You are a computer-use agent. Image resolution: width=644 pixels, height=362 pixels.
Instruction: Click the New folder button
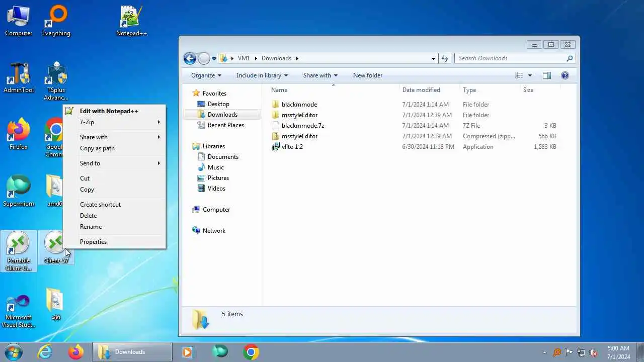368,75
